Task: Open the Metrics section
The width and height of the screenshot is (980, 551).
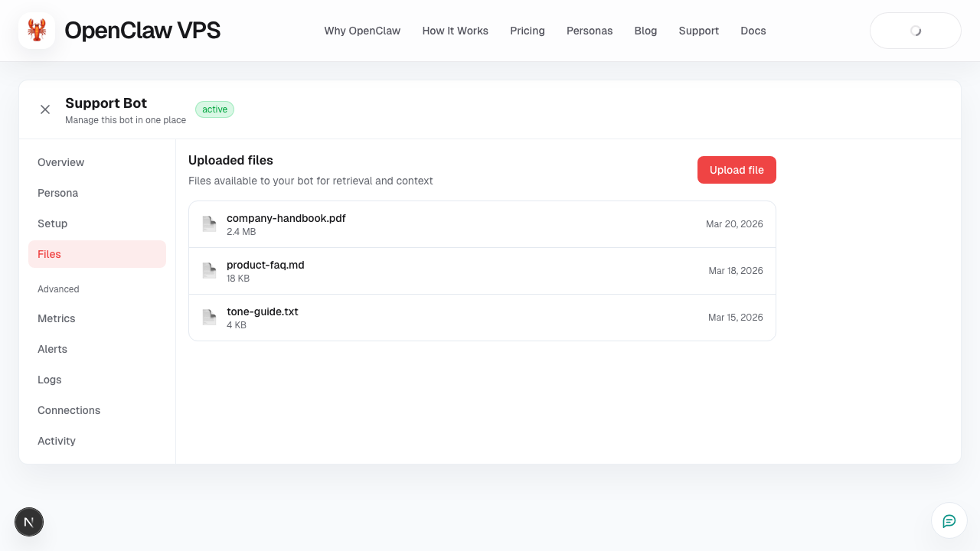Action: click(x=56, y=318)
